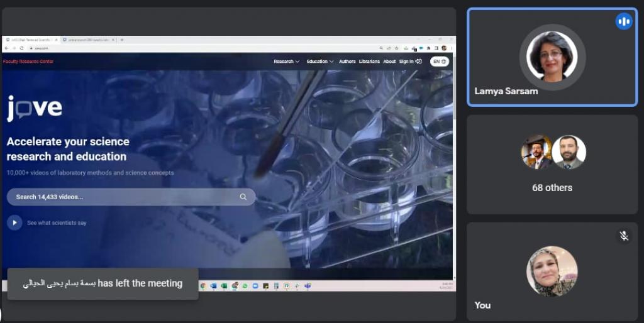Select the '68 others' participants tile

[552, 164]
